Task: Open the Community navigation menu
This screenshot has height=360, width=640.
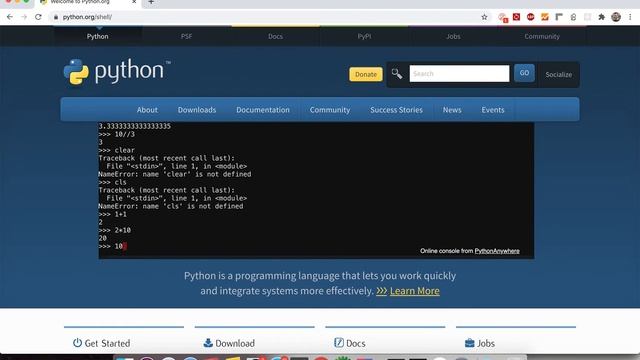Action: [x=330, y=110]
